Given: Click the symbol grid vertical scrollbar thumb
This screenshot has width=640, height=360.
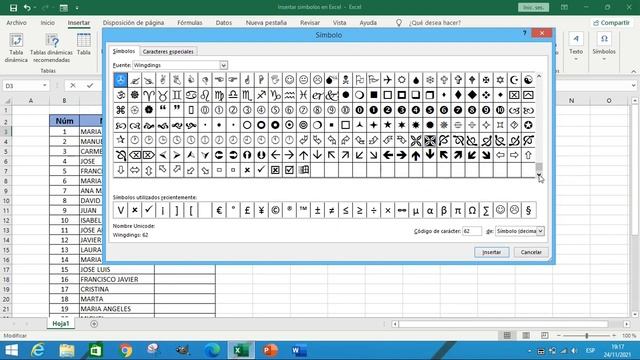Looking at the screenshot, I should [539, 167].
